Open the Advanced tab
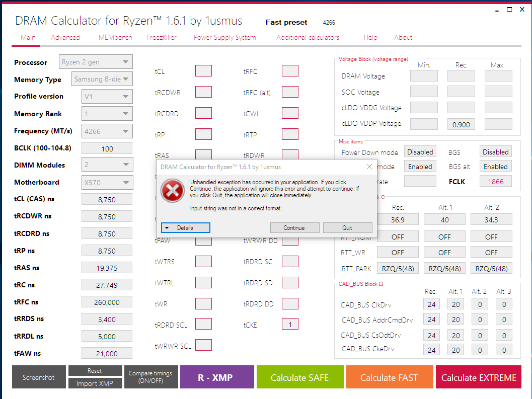Screen dimensions: 532x399 [x=65, y=37]
